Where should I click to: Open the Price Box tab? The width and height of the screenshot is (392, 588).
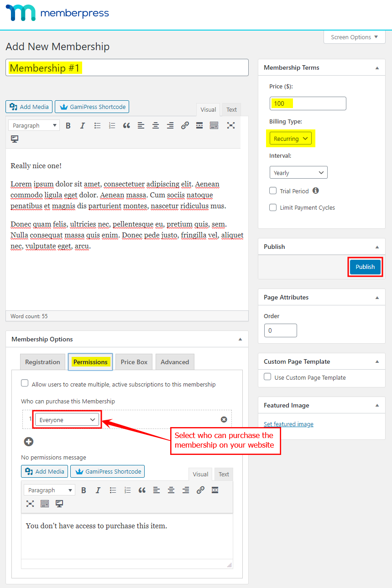click(x=134, y=362)
